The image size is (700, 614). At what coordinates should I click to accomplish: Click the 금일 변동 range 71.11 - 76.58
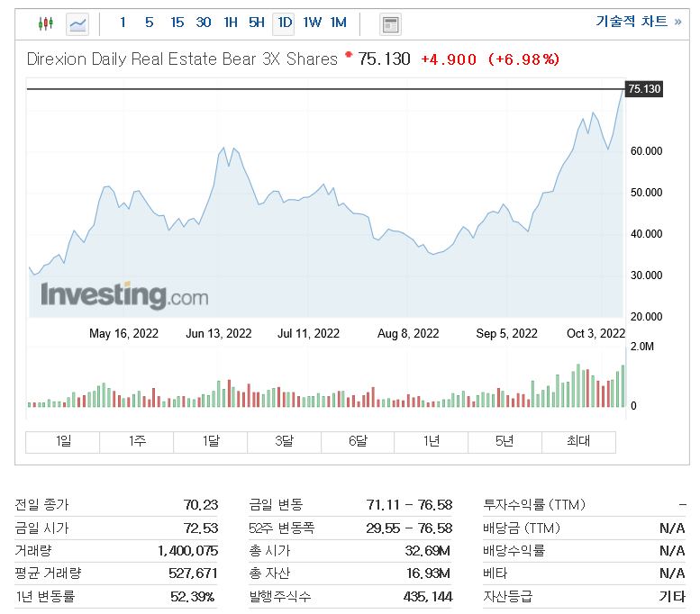(x=409, y=505)
